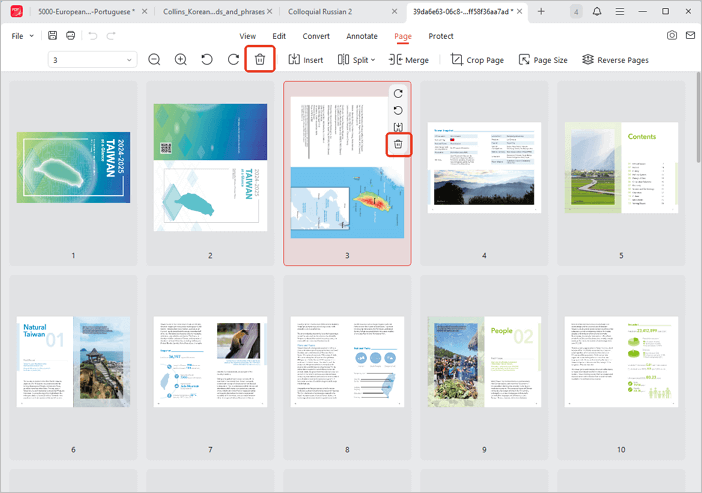Select the page 5 Contents thumbnail
This screenshot has width=702, height=493.
(621, 168)
